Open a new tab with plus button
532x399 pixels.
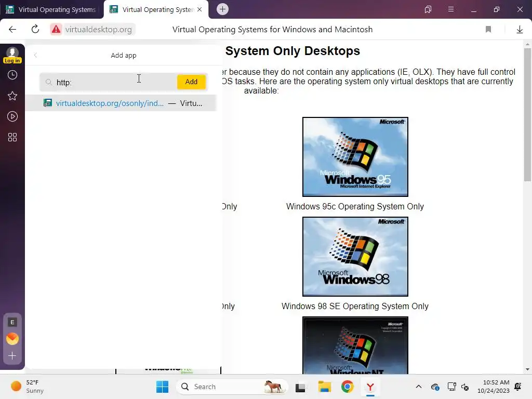(x=222, y=9)
